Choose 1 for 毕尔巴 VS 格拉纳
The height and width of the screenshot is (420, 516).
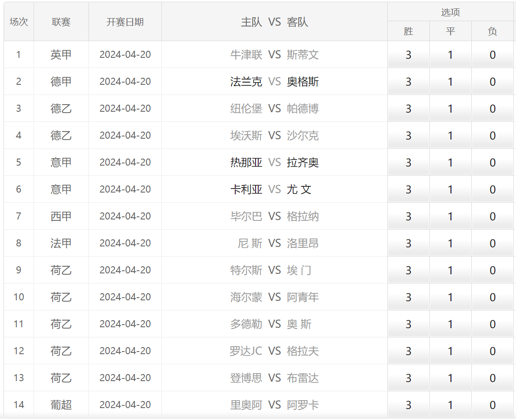click(451, 216)
